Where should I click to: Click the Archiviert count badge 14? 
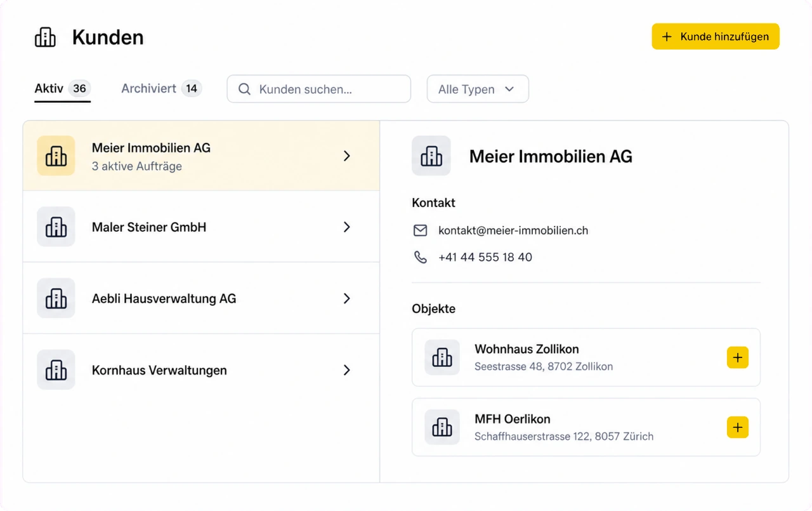(x=192, y=88)
